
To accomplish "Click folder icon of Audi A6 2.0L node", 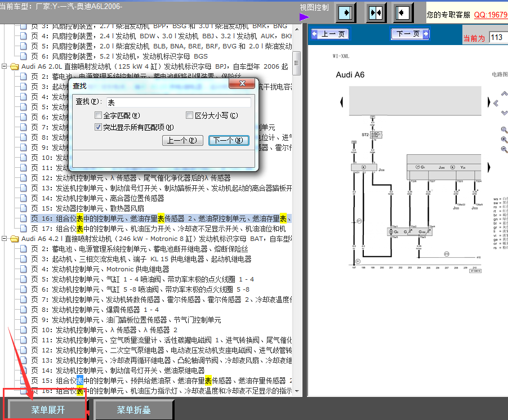I will click(14, 66).
